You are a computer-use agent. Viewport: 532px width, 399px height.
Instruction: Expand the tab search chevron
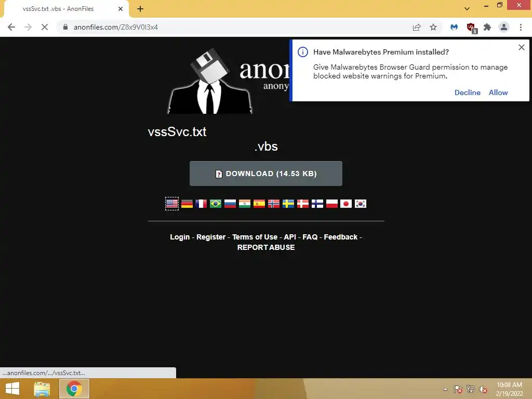tap(467, 9)
